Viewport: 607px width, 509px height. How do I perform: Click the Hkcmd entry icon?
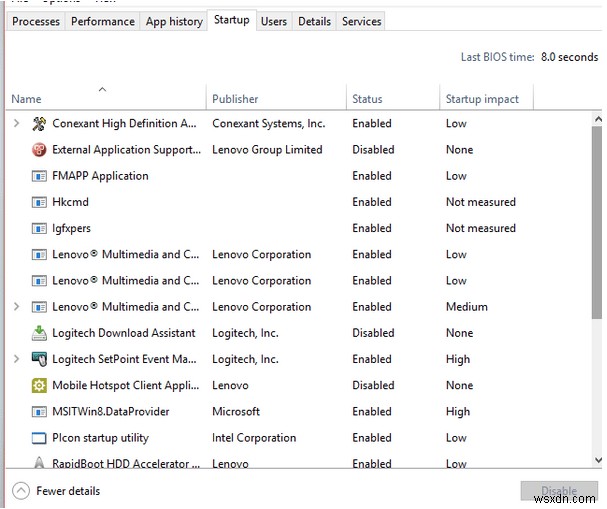(40, 202)
